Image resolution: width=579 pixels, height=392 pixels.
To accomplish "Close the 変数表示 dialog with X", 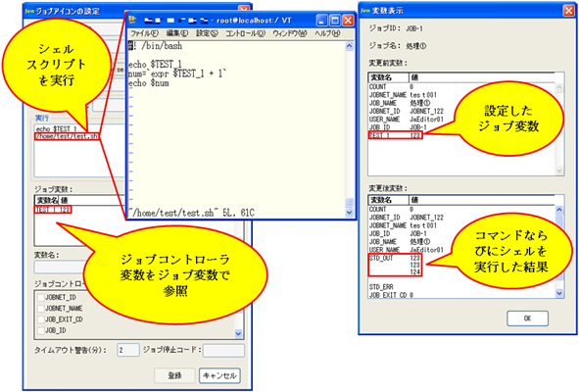I will 568,11.
